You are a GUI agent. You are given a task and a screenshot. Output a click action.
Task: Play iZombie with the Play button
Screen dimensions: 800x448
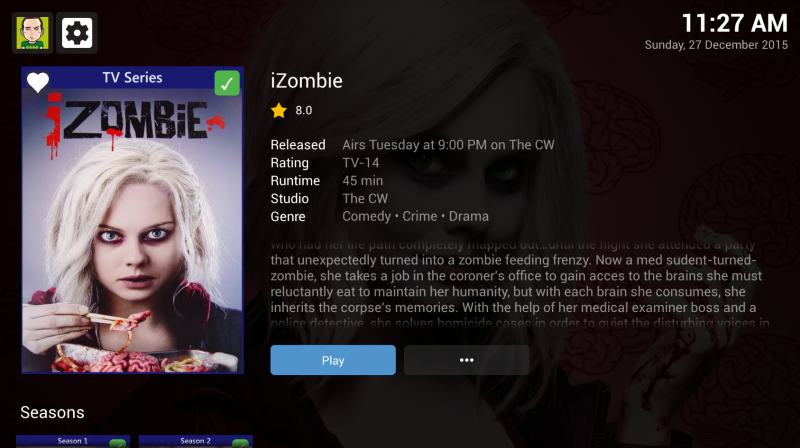333,360
